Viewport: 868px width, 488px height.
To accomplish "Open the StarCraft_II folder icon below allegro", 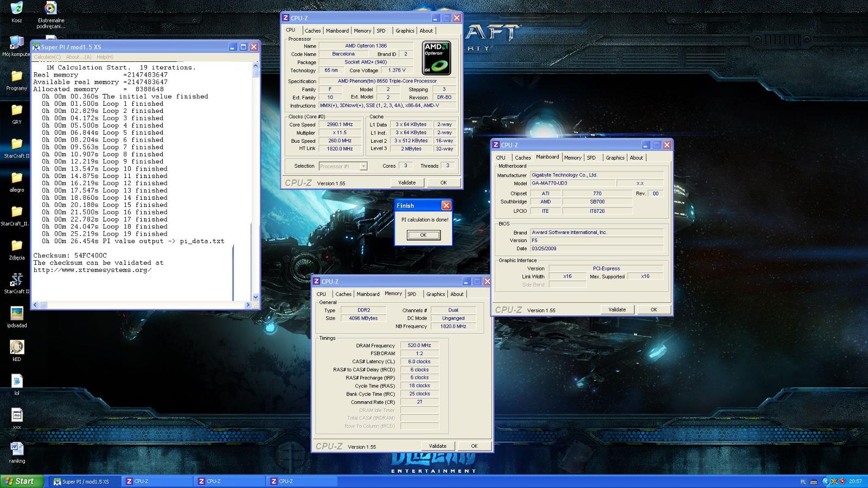I will tap(17, 212).
